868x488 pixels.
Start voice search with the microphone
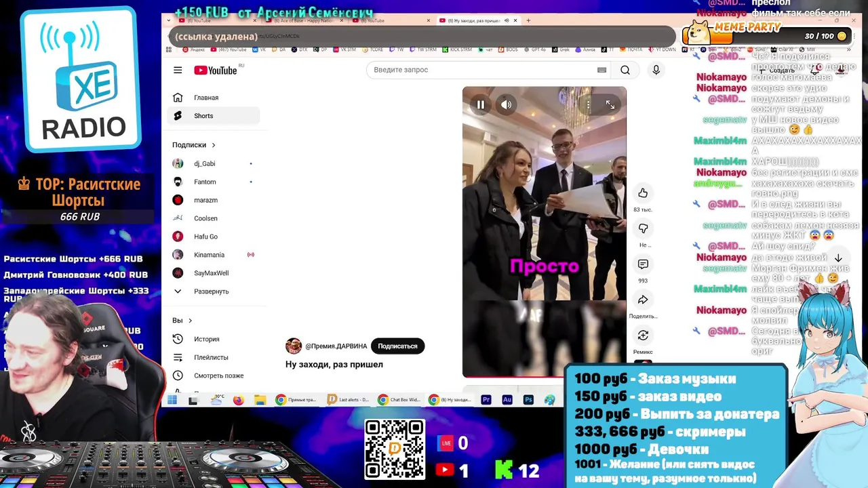(x=656, y=70)
